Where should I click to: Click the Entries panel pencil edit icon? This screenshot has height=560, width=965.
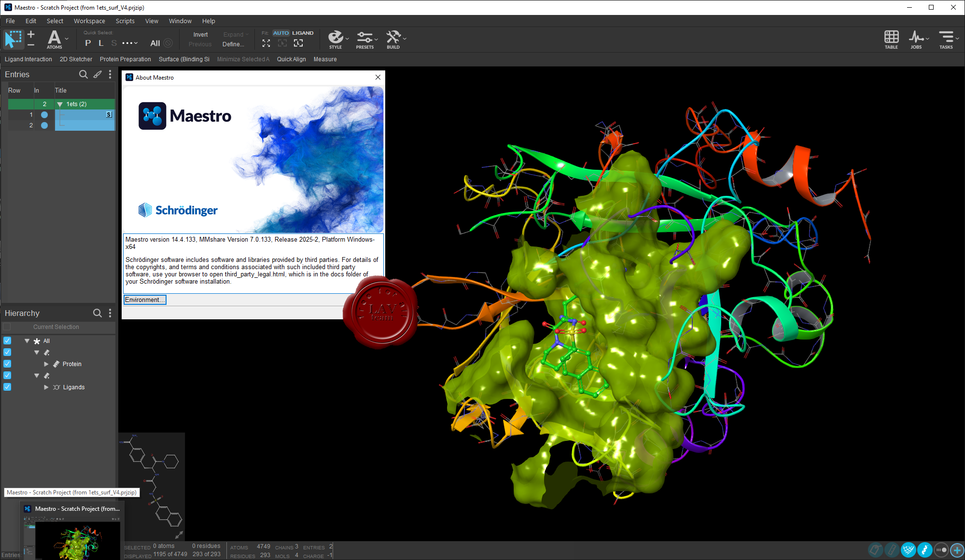[98, 74]
